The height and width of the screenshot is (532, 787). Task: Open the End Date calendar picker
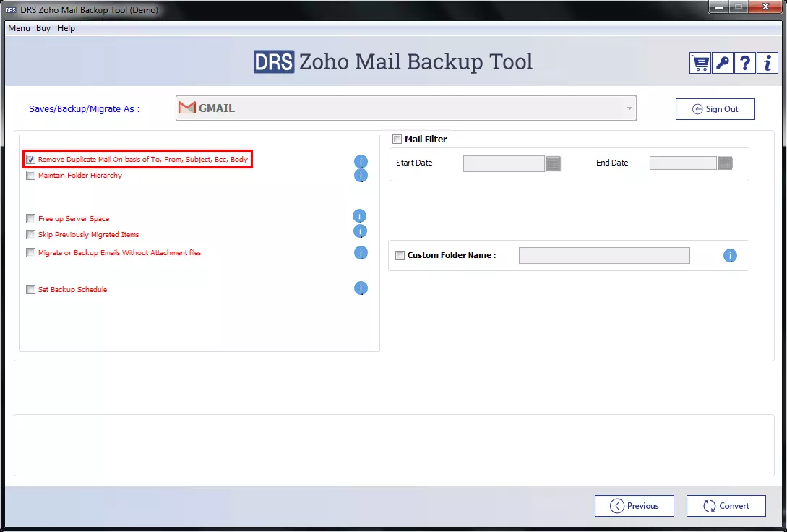[x=726, y=163]
